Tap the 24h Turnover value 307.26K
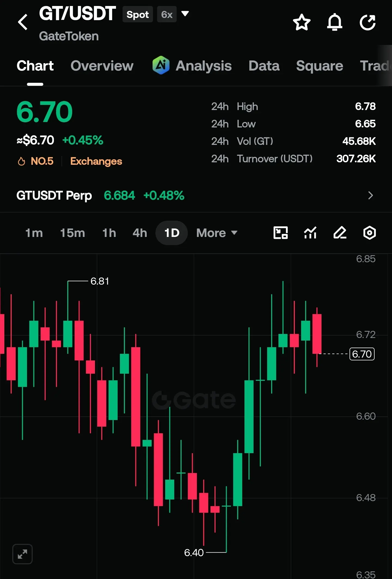 [x=356, y=159]
